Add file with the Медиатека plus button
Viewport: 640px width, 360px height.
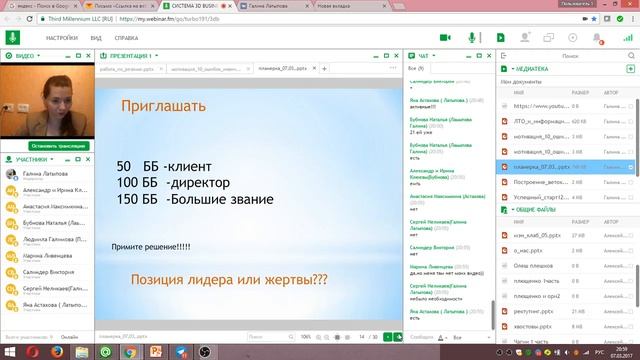[631, 69]
